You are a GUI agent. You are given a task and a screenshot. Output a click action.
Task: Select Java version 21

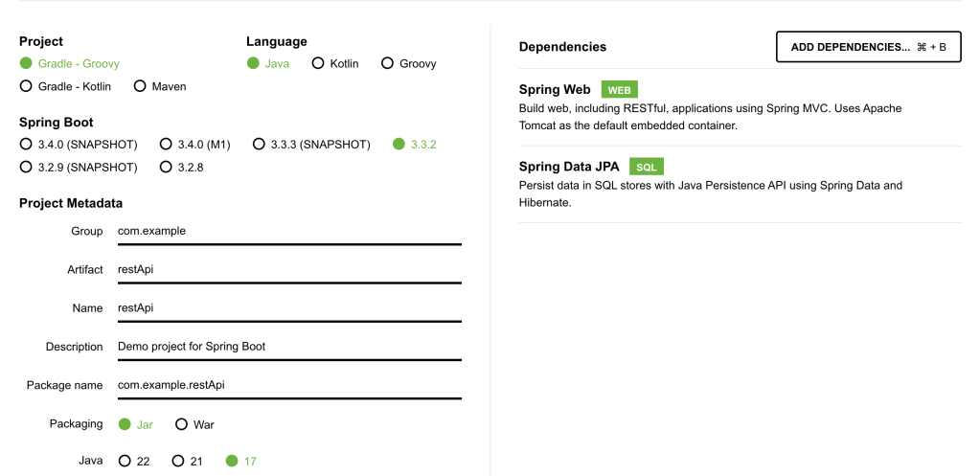(178, 462)
